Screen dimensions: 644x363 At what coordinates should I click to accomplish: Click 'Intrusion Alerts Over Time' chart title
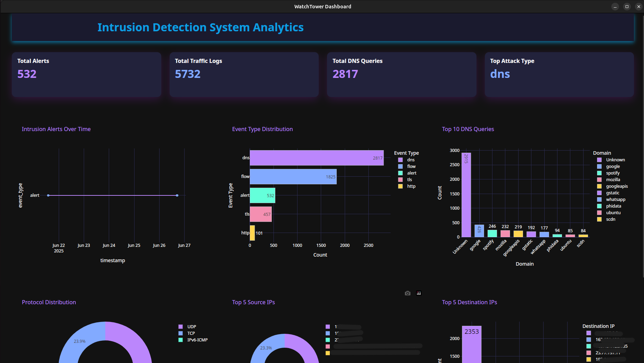(x=56, y=129)
